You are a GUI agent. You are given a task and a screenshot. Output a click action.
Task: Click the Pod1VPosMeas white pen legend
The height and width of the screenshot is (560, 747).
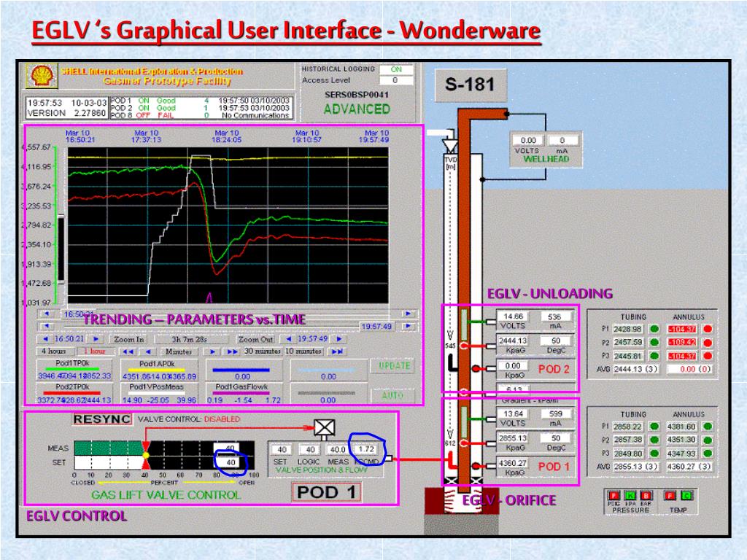pos(158,393)
